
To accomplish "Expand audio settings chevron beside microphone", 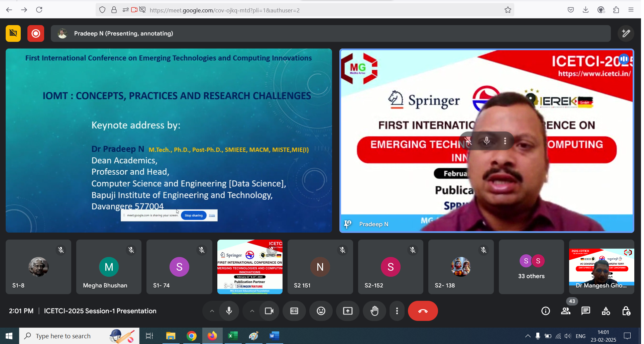I will coord(212,311).
